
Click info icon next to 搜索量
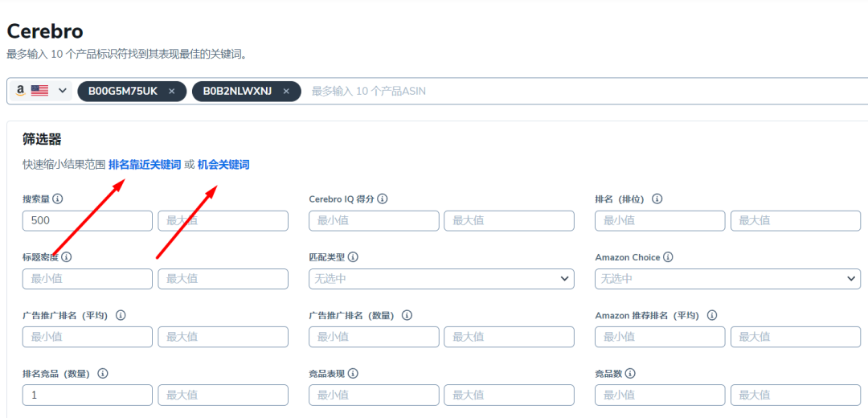(x=58, y=199)
